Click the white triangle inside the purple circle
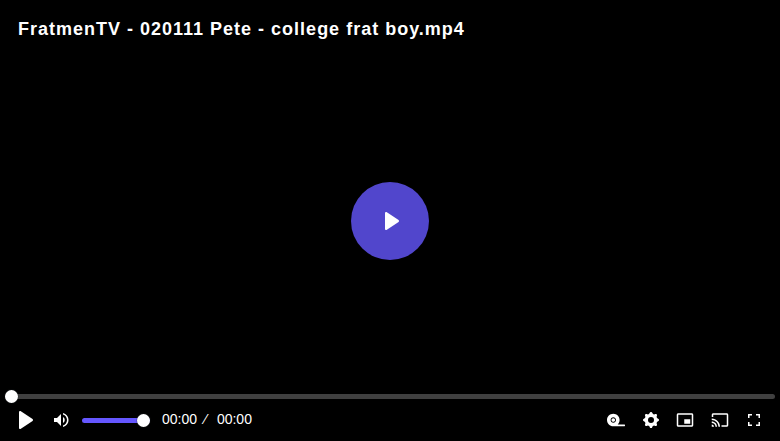Screen dimensions: 780x441 pos(391,221)
